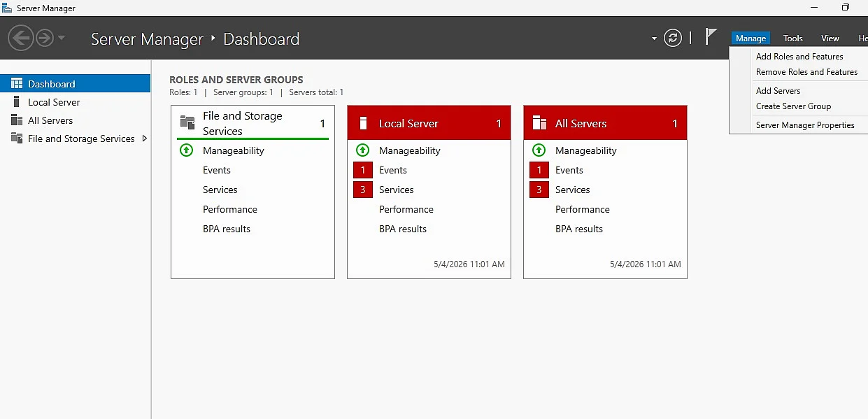This screenshot has width=868, height=419.
Task: Select Local Server in the sidebar
Action: tap(76, 102)
